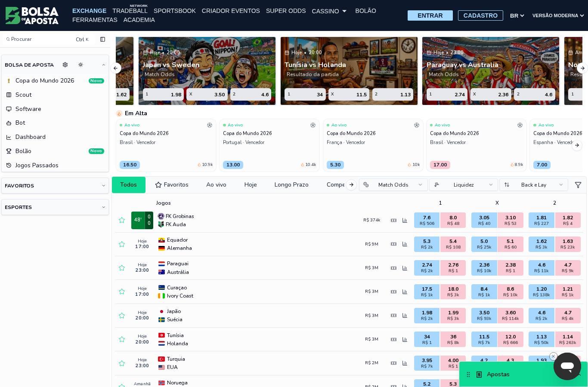
Task: Toggle light theme sun icon
Action: click(x=80, y=65)
